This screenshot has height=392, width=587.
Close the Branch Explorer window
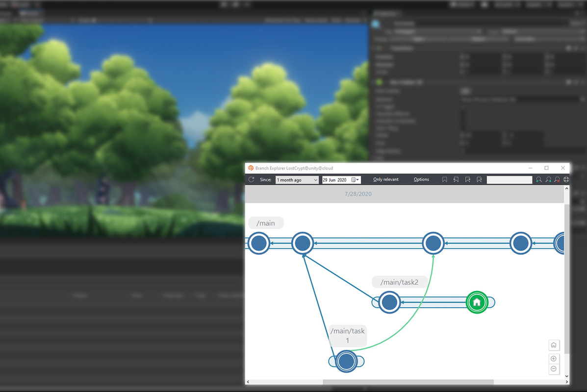pyautogui.click(x=563, y=168)
